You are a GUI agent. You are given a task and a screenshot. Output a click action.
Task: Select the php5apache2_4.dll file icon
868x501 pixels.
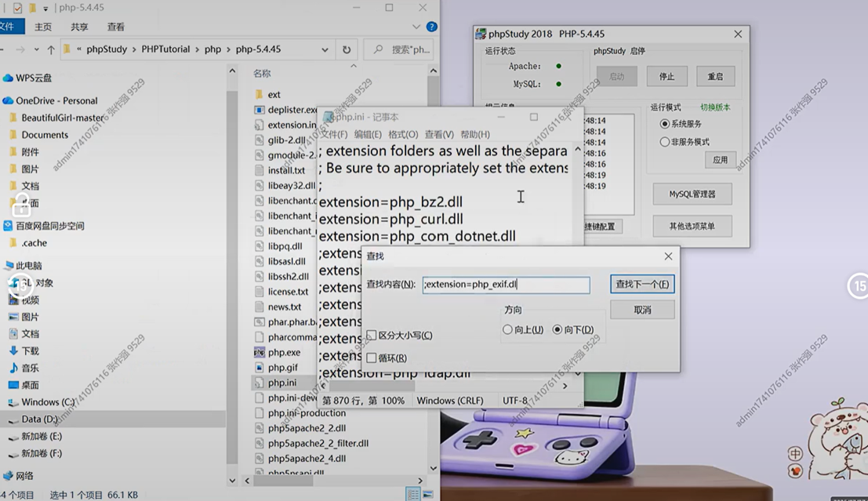pyautogui.click(x=259, y=459)
